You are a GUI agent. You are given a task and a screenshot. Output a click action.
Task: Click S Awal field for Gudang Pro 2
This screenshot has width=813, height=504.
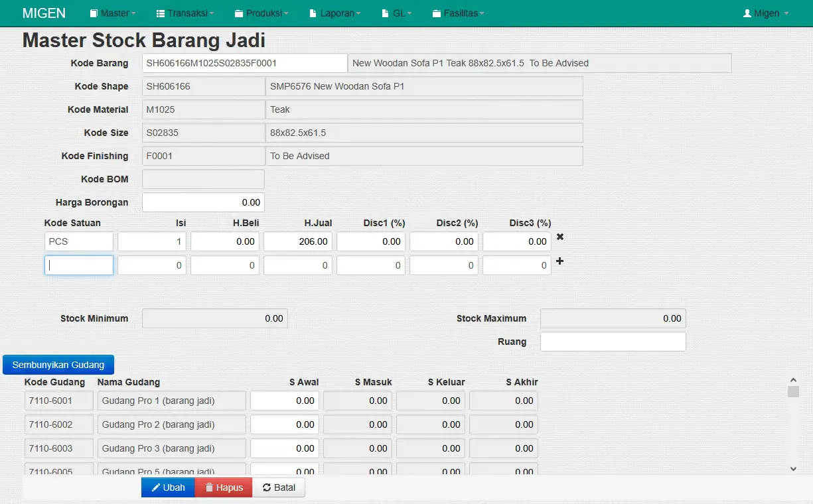pos(285,424)
